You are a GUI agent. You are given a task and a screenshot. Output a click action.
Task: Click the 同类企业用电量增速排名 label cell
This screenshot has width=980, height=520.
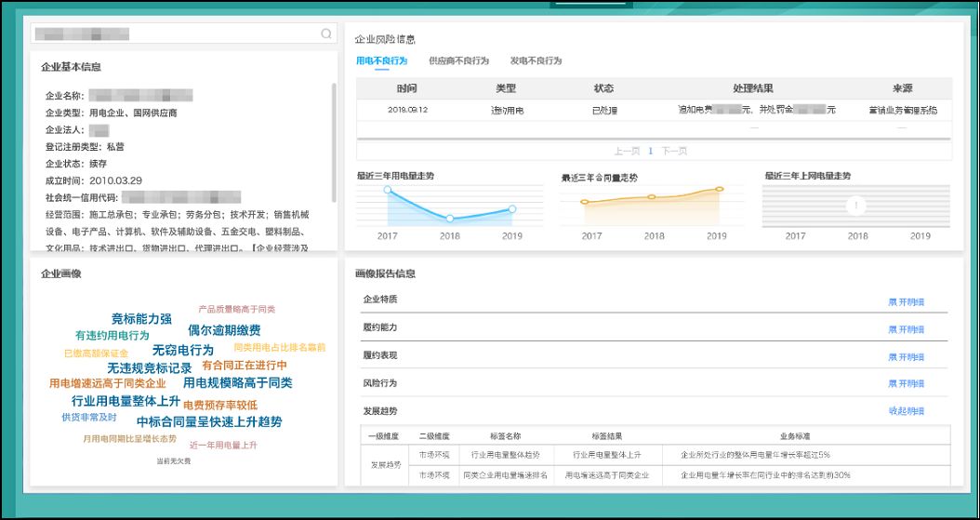point(506,475)
